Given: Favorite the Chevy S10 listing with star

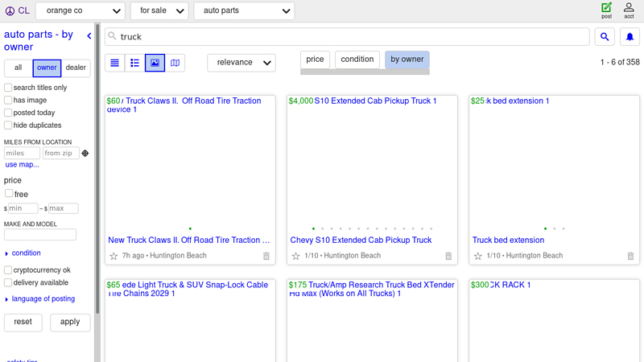Looking at the screenshot, I should (x=295, y=256).
